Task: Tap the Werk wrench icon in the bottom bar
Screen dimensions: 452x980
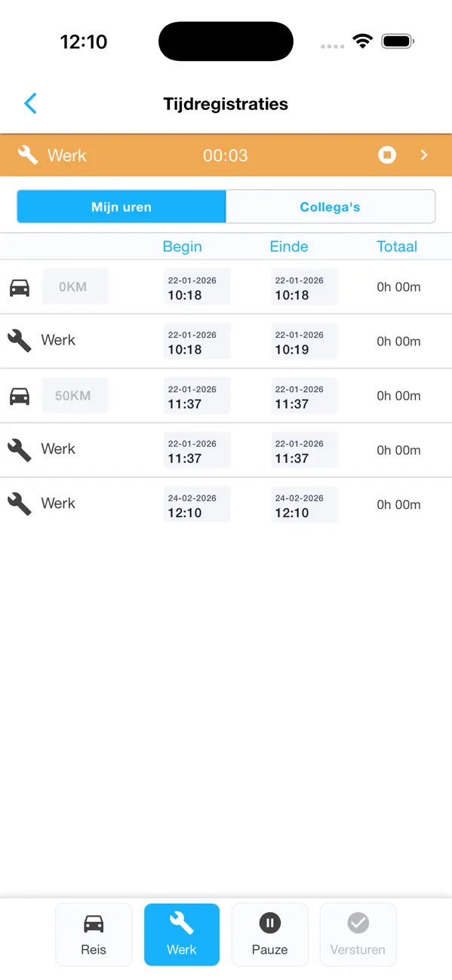Action: [181, 920]
